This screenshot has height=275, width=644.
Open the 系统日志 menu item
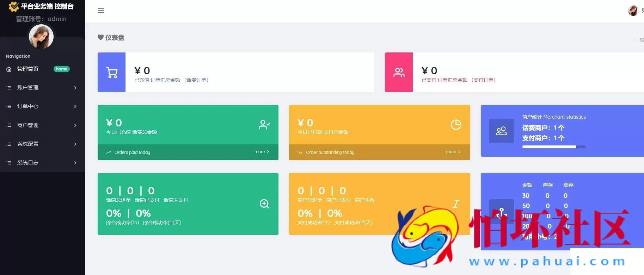click(x=28, y=163)
